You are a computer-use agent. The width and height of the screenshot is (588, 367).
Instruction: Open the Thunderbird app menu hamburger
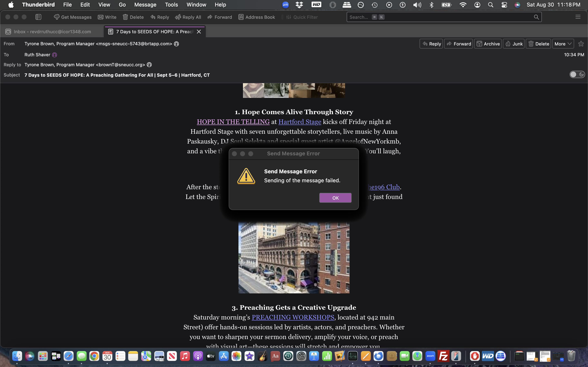(578, 17)
